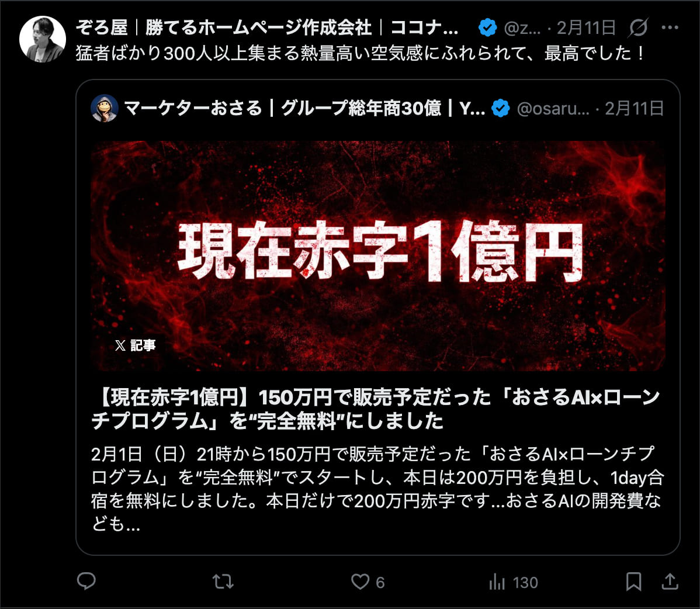Viewport: 700px width, 609px height.
Task: Like the post with heart icon
Action: click(360, 582)
